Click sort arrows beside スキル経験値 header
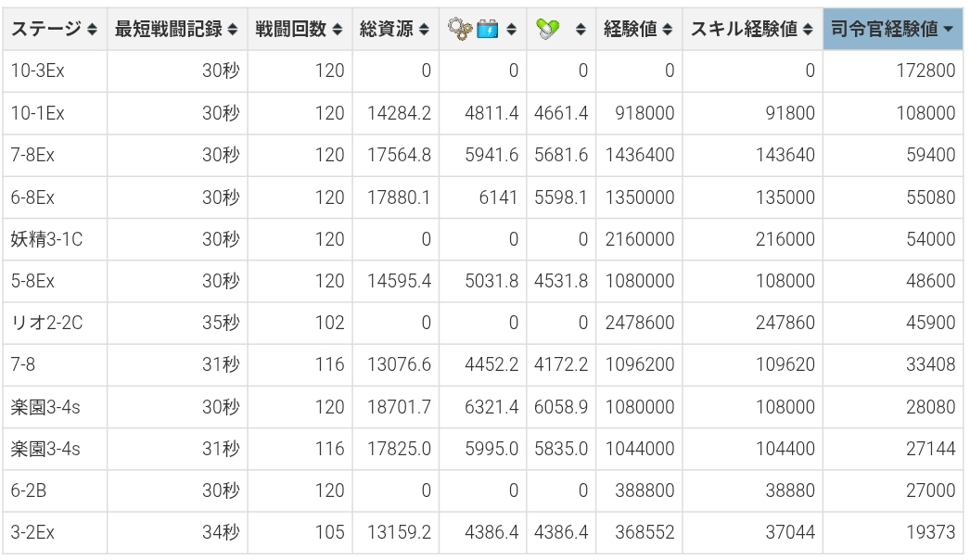This screenshot has width=970, height=560. pyautogui.click(x=808, y=30)
